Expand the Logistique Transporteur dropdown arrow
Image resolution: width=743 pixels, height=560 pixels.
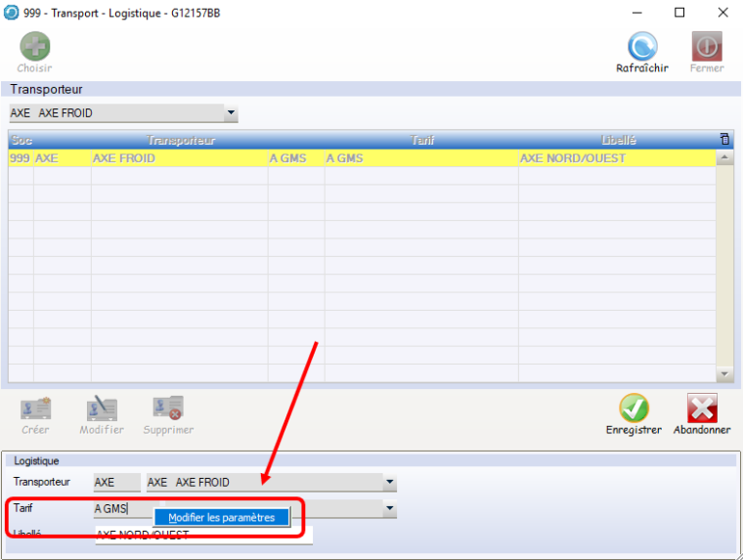click(389, 483)
